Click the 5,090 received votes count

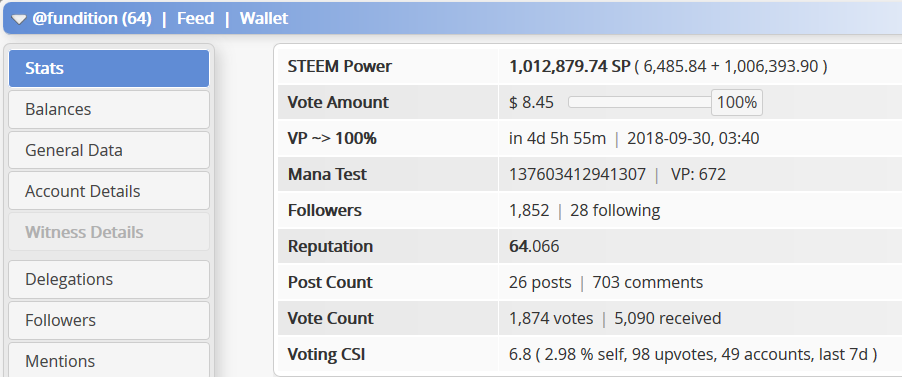(x=667, y=318)
